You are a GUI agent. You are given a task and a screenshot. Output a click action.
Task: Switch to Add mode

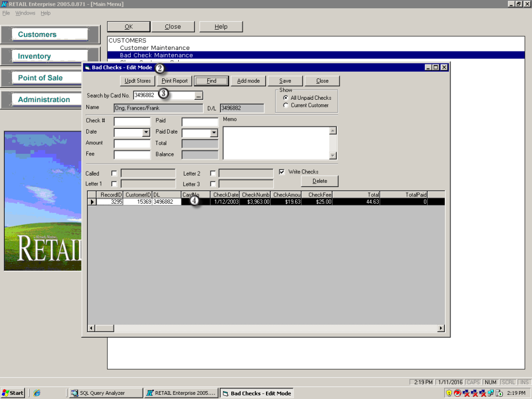248,81
